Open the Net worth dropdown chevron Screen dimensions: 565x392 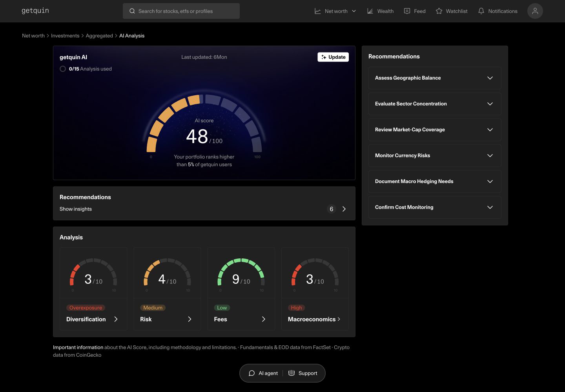(354, 11)
